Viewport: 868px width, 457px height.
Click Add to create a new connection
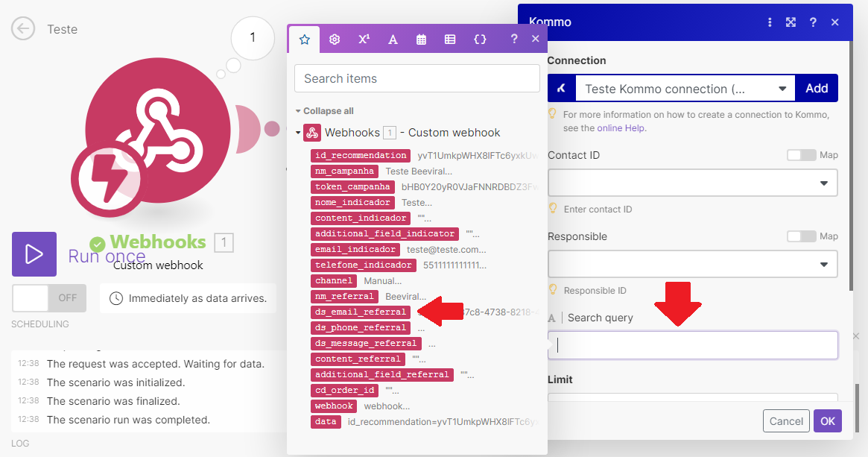817,88
